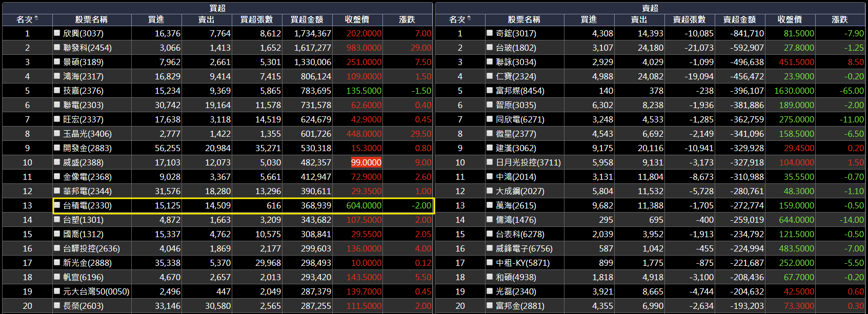Screen dimensions: 868x314
Task: Open stock 玉晶光(3406)
Action: (87, 134)
